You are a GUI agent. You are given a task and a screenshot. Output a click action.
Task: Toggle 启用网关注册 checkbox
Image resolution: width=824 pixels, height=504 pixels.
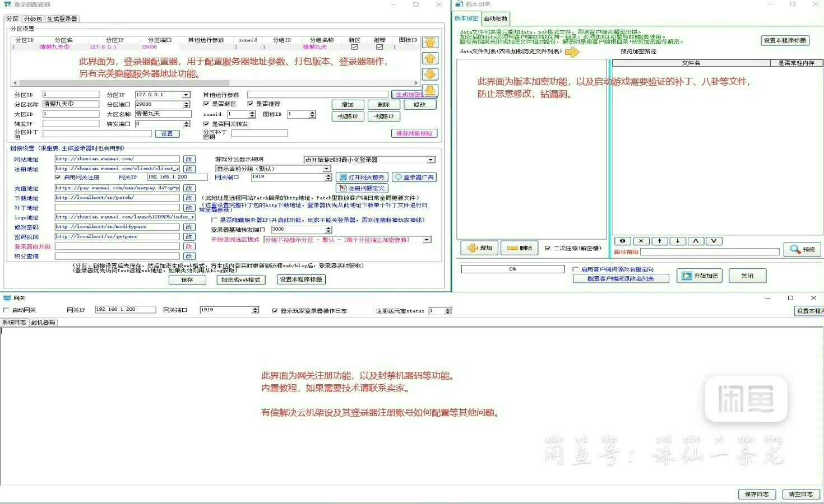pos(58,177)
